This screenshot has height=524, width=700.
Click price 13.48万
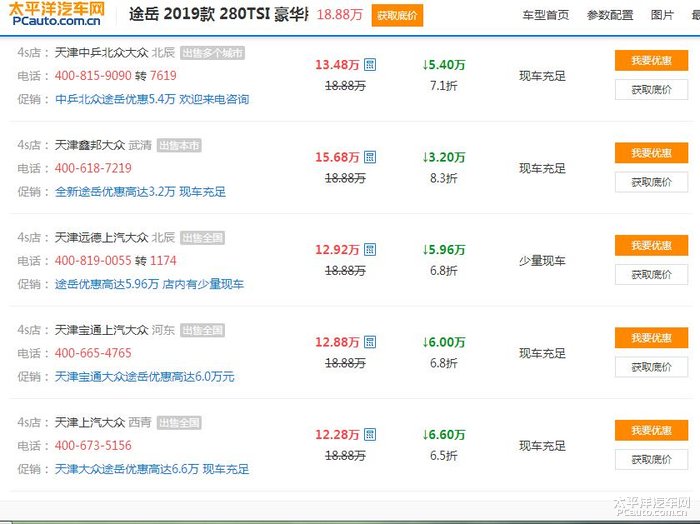[337, 65]
